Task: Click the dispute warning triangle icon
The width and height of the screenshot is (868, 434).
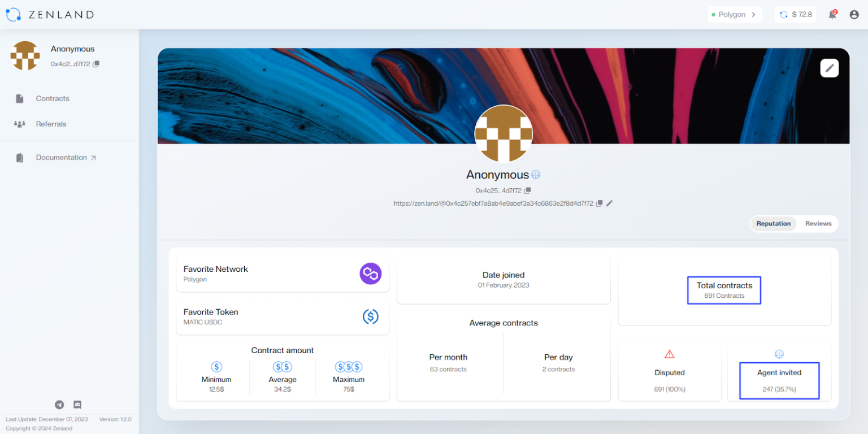Action: pos(670,354)
